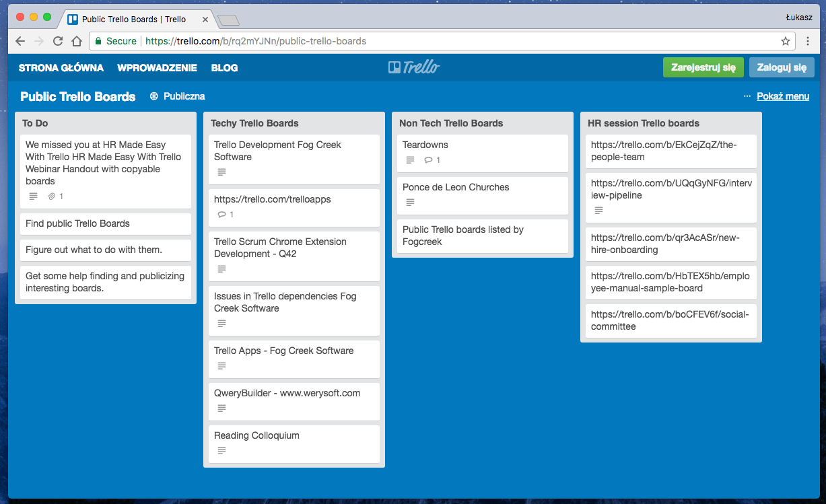Bookmark this page with the star icon
826x504 pixels.
click(786, 41)
